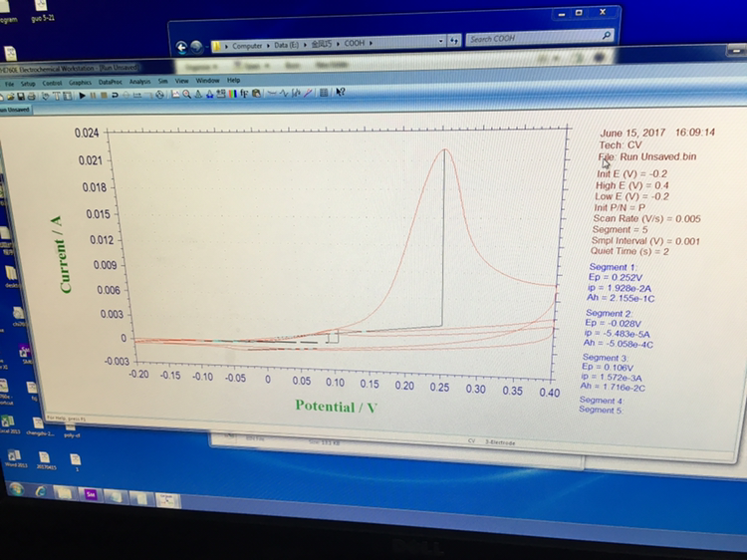The width and height of the screenshot is (747, 560).
Task: Click Explorer window back arrow button
Action: (181, 47)
